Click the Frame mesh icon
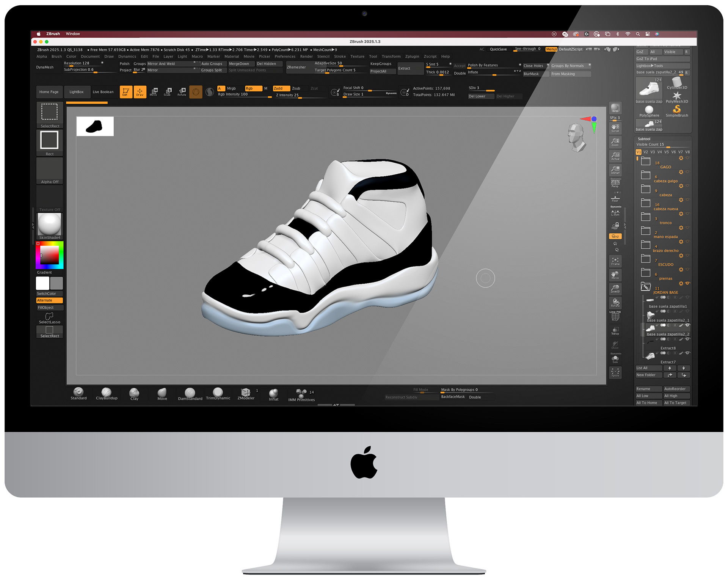This screenshot has width=728, height=581. 615,261
